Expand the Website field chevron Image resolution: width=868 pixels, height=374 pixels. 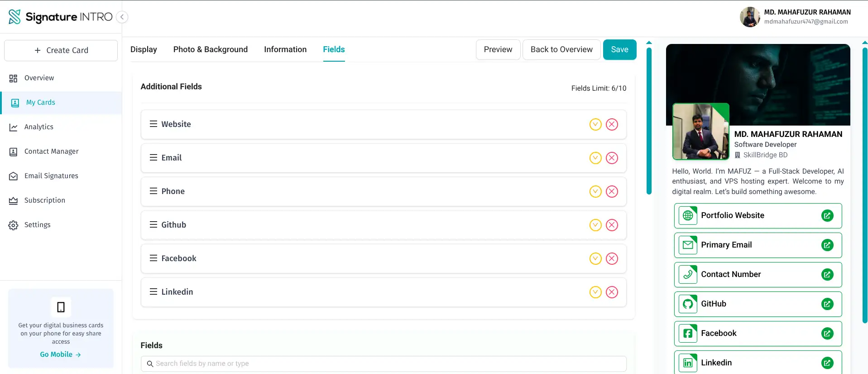click(x=595, y=124)
